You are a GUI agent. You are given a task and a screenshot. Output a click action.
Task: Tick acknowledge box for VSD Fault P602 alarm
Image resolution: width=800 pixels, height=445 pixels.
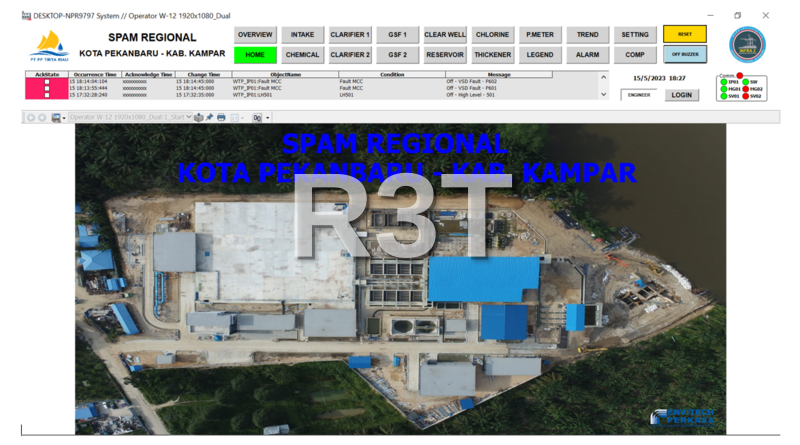(x=47, y=82)
